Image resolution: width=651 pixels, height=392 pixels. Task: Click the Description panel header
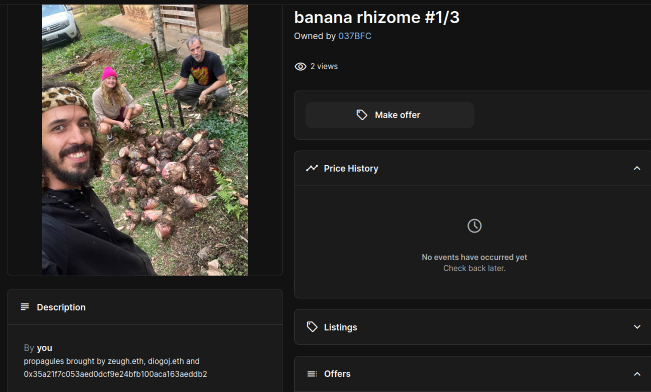[x=145, y=307]
